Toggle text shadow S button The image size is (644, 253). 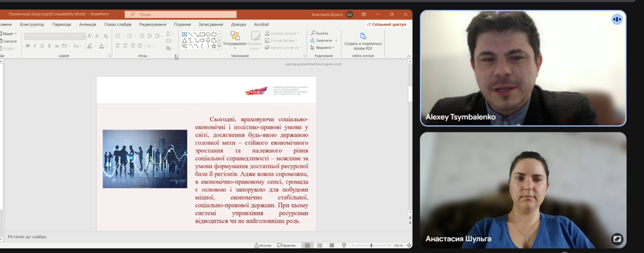click(x=49, y=46)
